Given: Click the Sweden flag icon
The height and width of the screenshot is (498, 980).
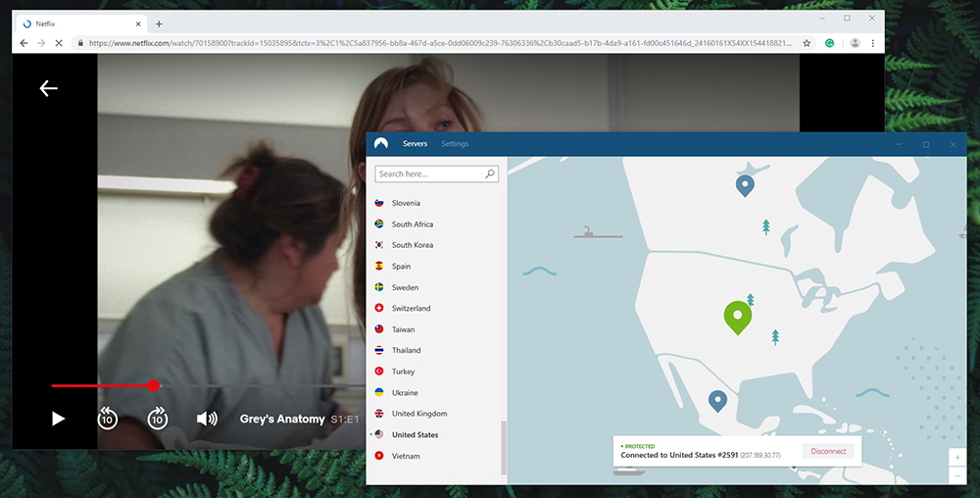Looking at the screenshot, I should pos(378,287).
